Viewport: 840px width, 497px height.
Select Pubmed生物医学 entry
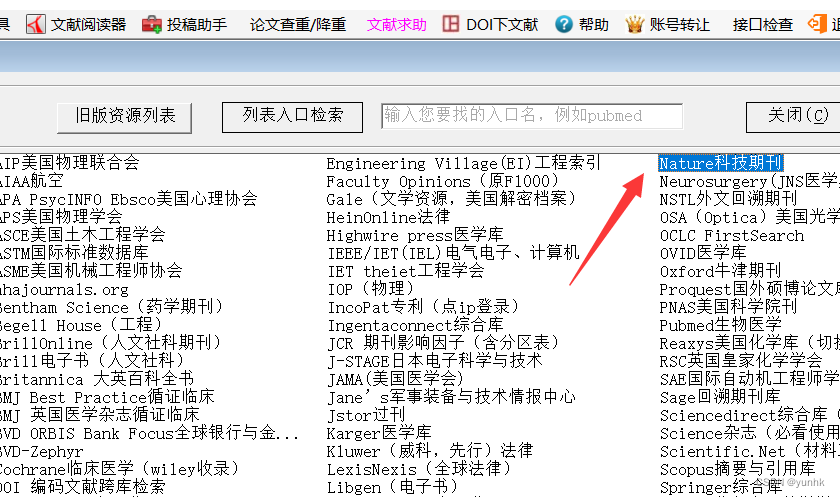(x=721, y=325)
